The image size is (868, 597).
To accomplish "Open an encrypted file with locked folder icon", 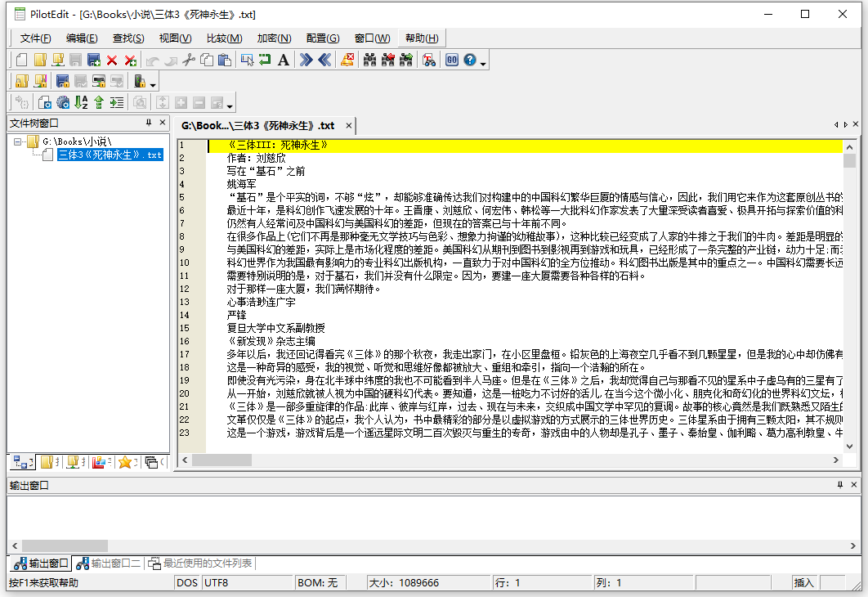I will (x=21, y=82).
